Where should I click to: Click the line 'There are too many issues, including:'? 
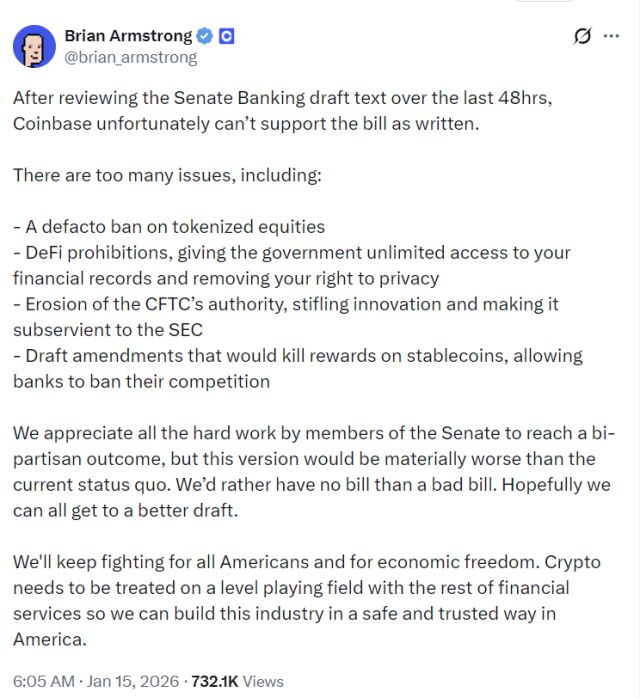pos(167,175)
